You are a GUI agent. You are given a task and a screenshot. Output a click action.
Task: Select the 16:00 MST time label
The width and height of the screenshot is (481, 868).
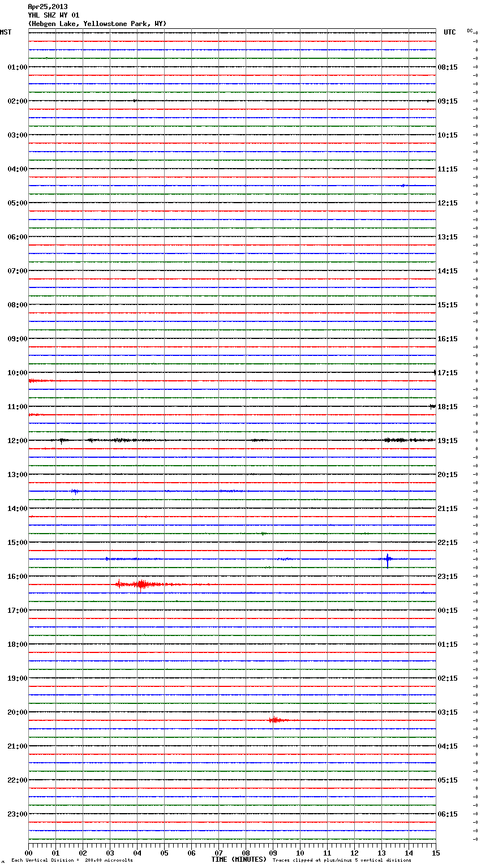17,577
